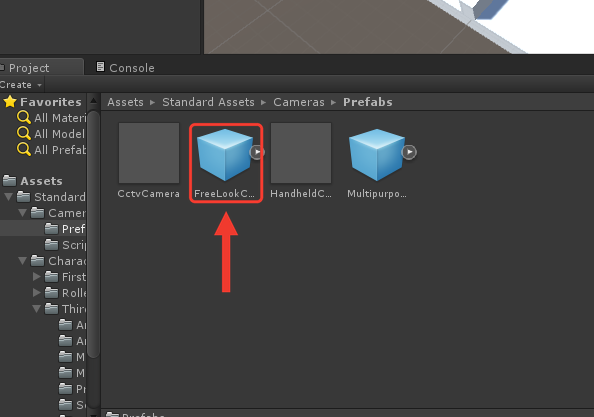
Task: Click the CctvCamera file name label
Action: 148,194
